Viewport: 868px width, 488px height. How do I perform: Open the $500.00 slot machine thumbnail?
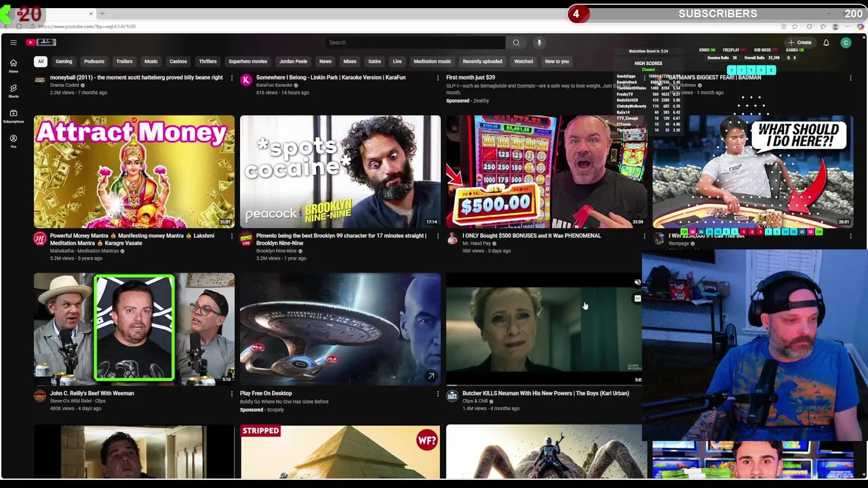point(547,171)
